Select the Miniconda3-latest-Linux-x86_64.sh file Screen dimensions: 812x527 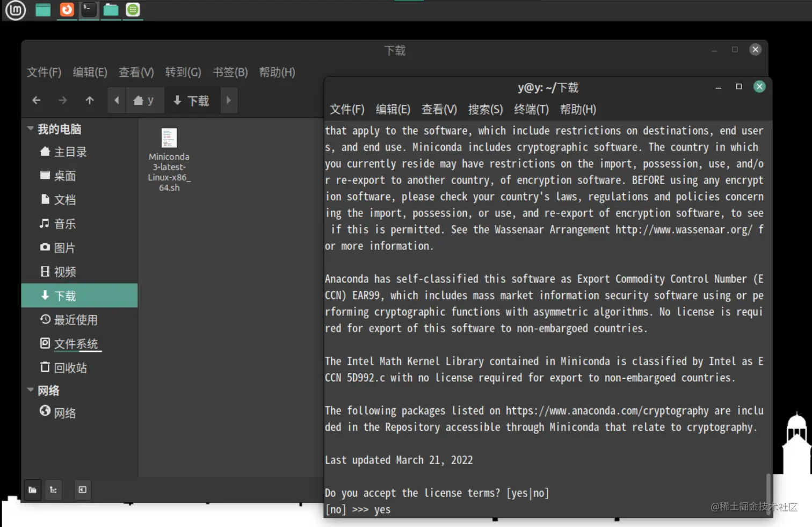tap(169, 160)
